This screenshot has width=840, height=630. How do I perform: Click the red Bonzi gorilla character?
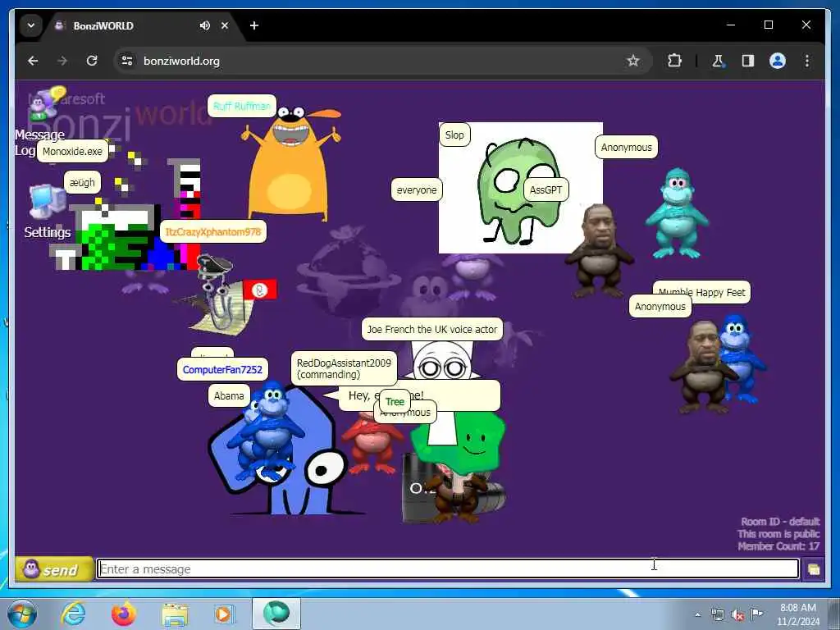(372, 444)
